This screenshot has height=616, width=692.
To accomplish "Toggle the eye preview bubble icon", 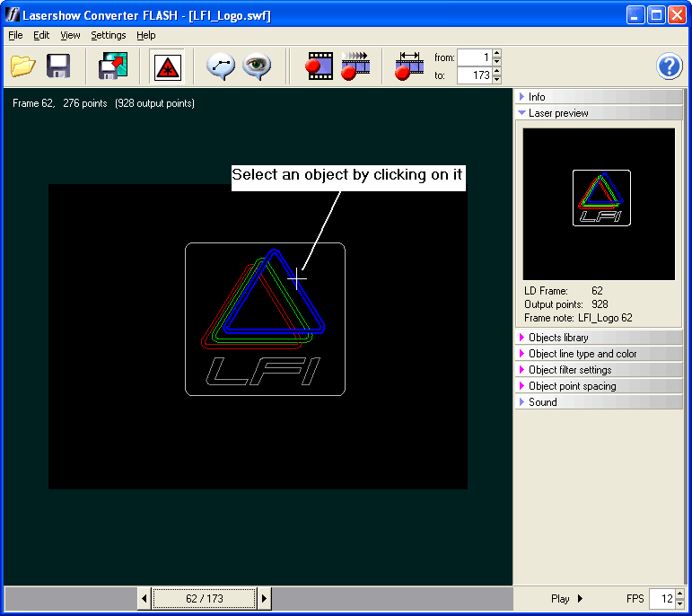I will (257, 66).
